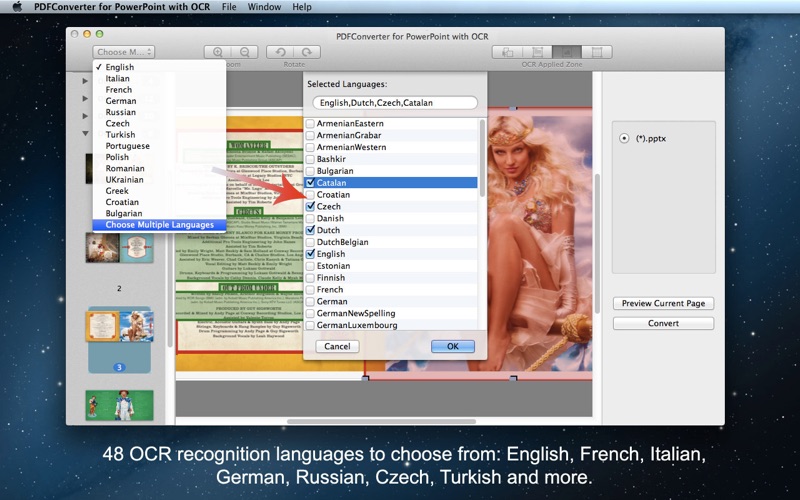Pick Portuguese in the language menu
This screenshot has width=800, height=500.
tap(159, 146)
